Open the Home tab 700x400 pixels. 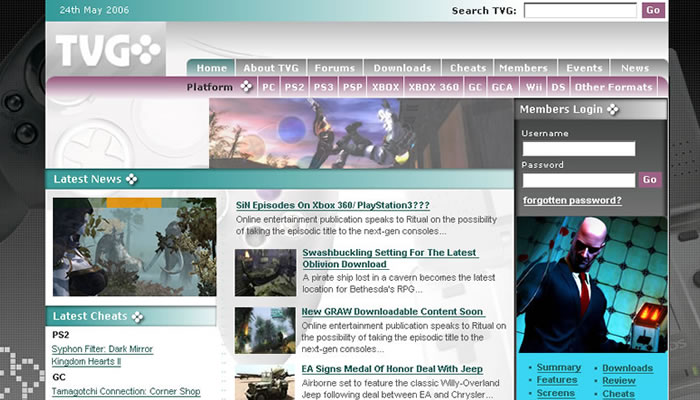point(211,68)
